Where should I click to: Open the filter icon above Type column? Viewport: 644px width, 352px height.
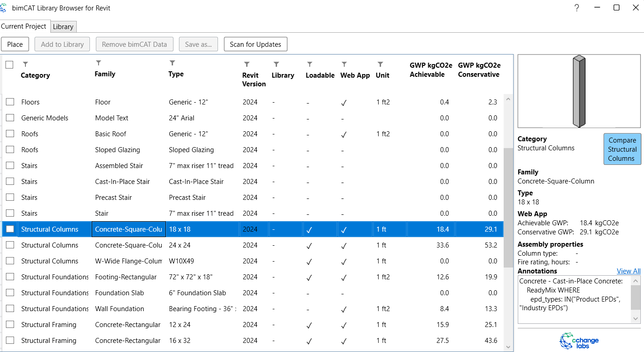pyautogui.click(x=172, y=63)
